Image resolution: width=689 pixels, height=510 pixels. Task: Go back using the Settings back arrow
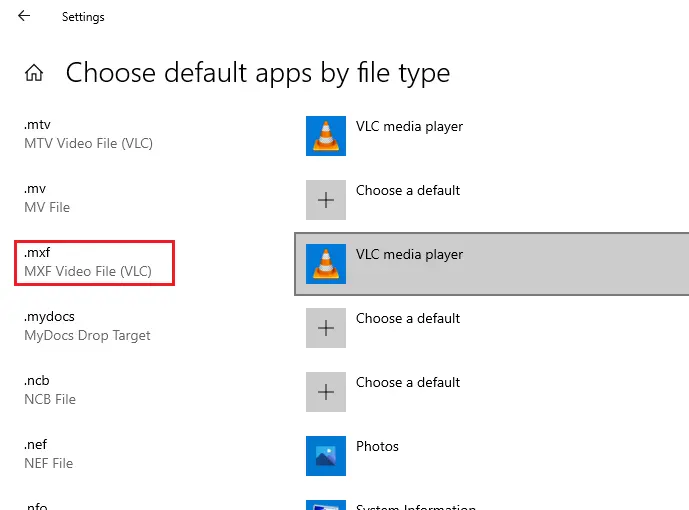24,16
